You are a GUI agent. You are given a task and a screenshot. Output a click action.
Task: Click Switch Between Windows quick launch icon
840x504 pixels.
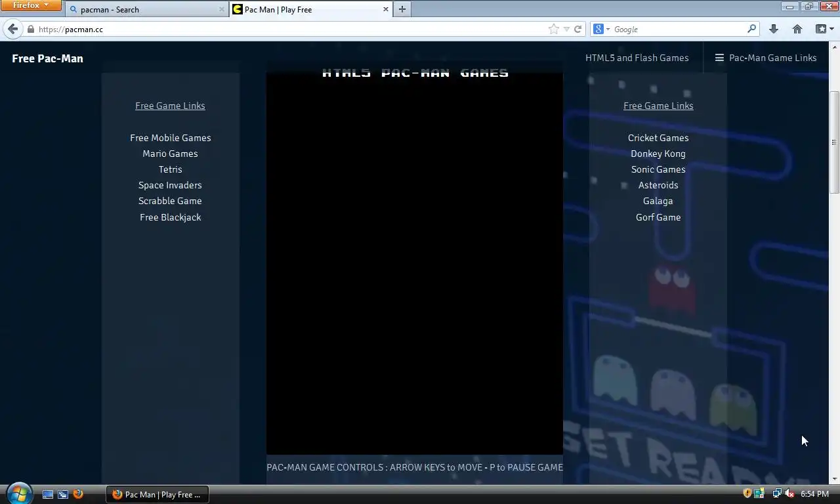coord(63,494)
